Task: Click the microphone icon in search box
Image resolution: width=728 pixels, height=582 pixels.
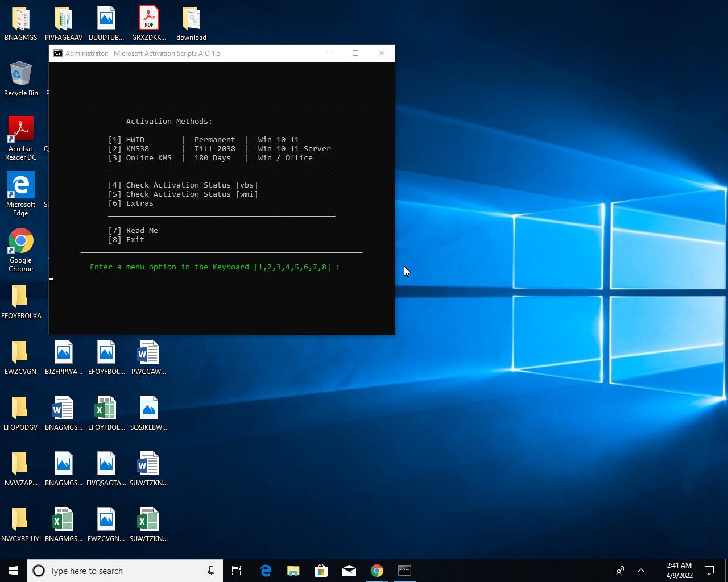Action: (x=211, y=571)
